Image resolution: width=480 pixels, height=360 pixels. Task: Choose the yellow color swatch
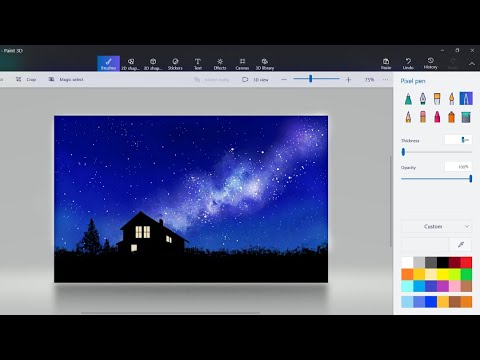pyautogui.click(x=442, y=274)
